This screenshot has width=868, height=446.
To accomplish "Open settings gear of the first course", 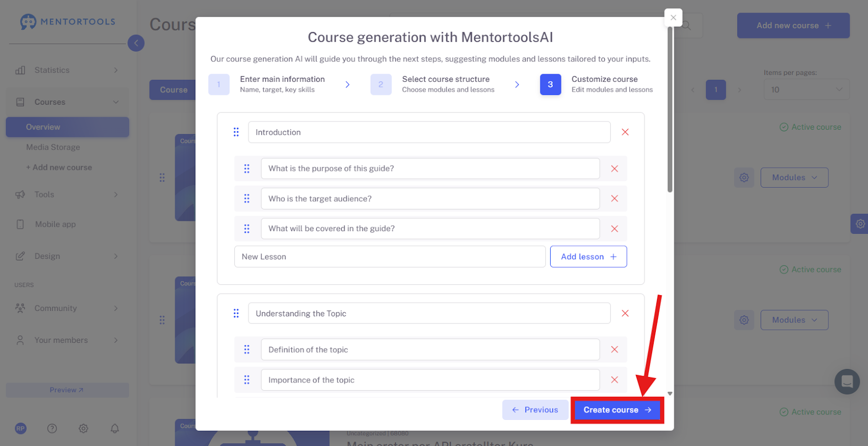I will click(x=744, y=177).
